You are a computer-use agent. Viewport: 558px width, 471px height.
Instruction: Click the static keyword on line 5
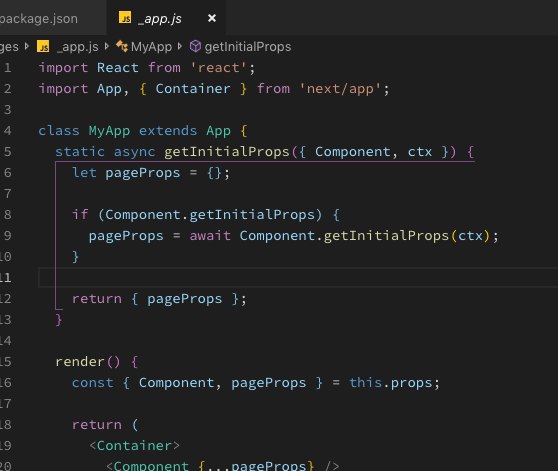[80, 152]
